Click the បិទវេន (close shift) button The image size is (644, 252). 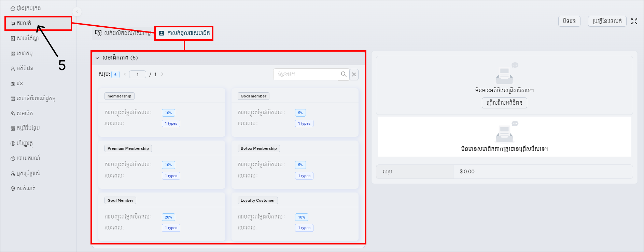[569, 21]
